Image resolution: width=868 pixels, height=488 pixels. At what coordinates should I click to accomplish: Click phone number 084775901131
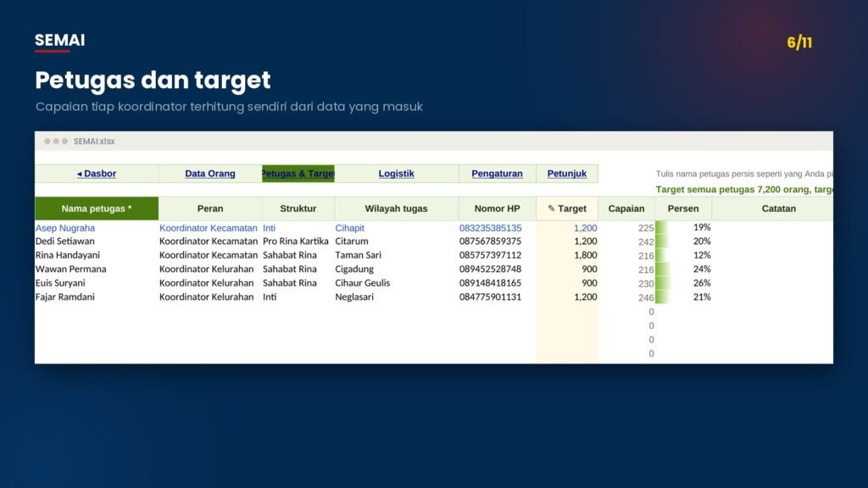tap(491, 297)
